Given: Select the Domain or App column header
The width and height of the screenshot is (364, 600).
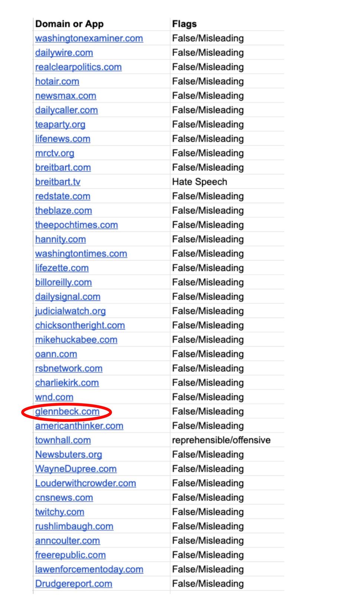Looking at the screenshot, I should [69, 24].
